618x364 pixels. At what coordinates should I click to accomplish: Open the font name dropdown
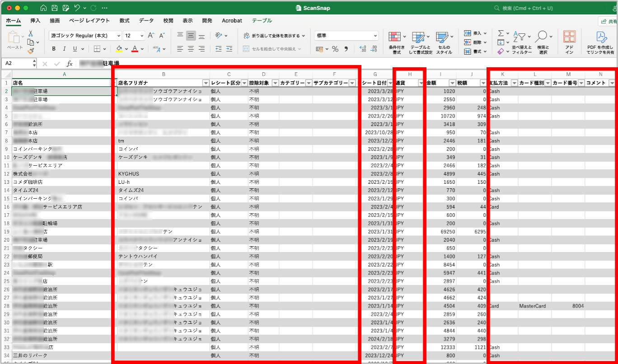tap(119, 36)
